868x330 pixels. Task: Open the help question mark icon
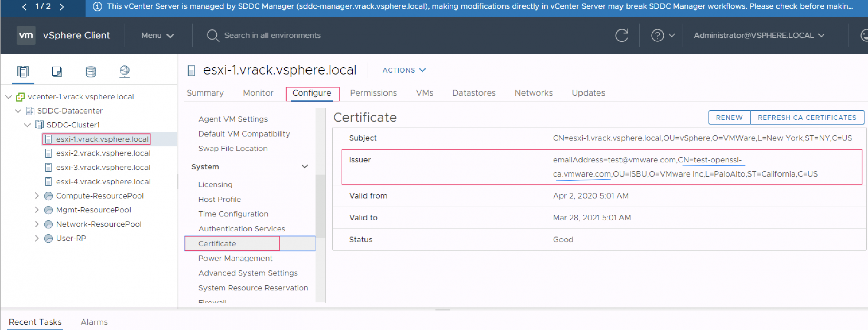tap(657, 35)
